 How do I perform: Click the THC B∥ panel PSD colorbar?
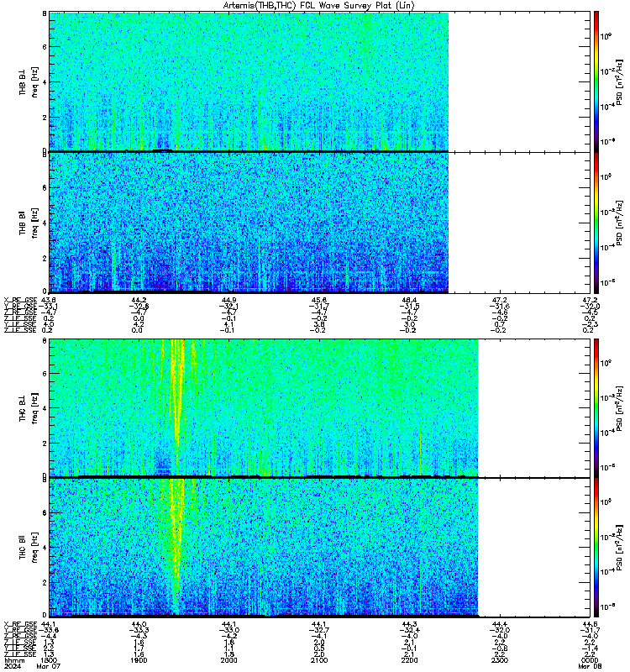(596, 548)
